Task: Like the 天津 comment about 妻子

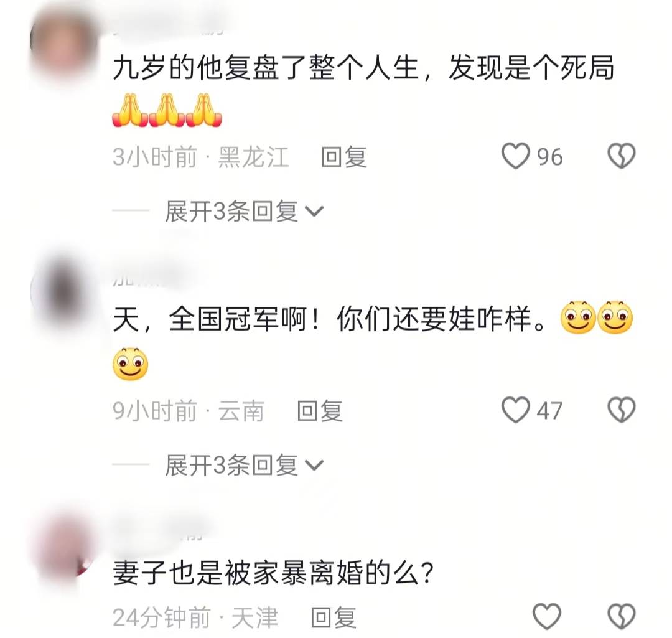Action: tap(547, 617)
